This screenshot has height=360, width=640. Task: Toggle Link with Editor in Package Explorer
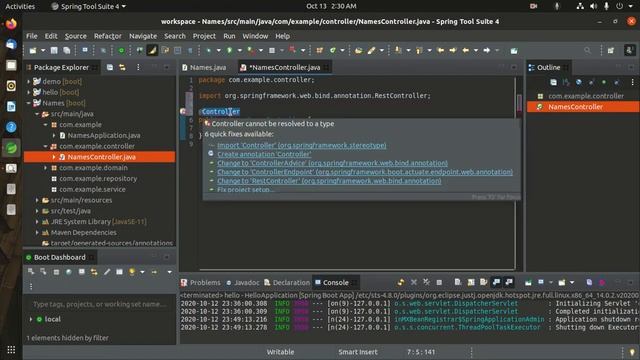122,67
